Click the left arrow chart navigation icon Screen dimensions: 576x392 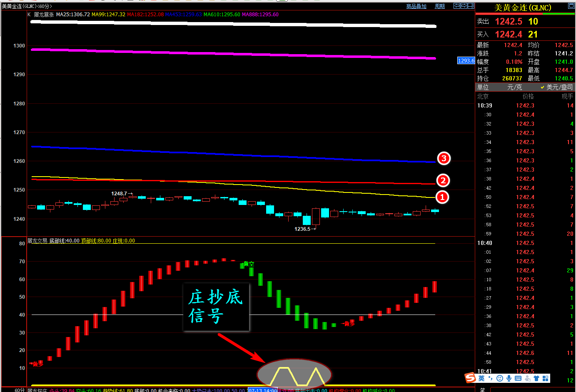[x=457, y=6]
